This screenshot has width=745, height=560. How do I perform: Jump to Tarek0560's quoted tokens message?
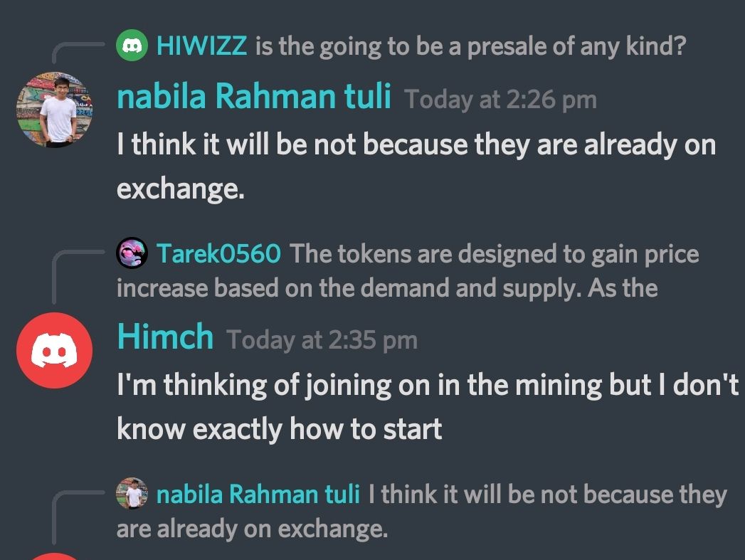point(408,270)
